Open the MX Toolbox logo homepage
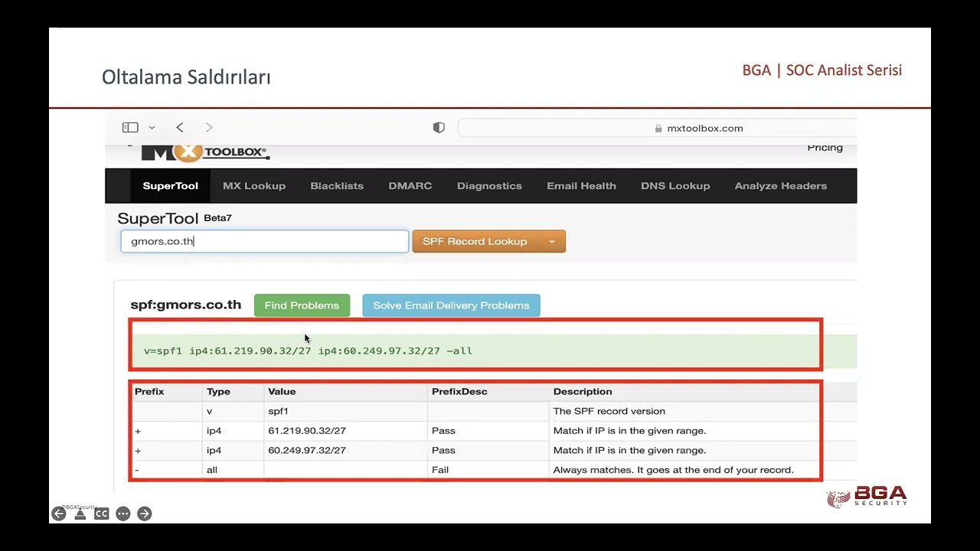This screenshot has height=551, width=980. 205,152
